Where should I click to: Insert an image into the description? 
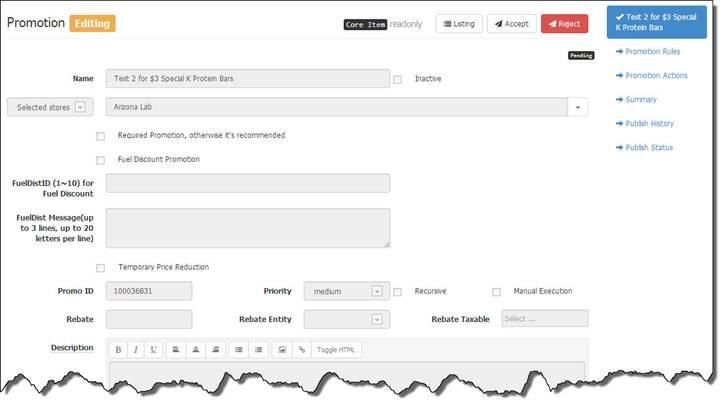(282, 350)
